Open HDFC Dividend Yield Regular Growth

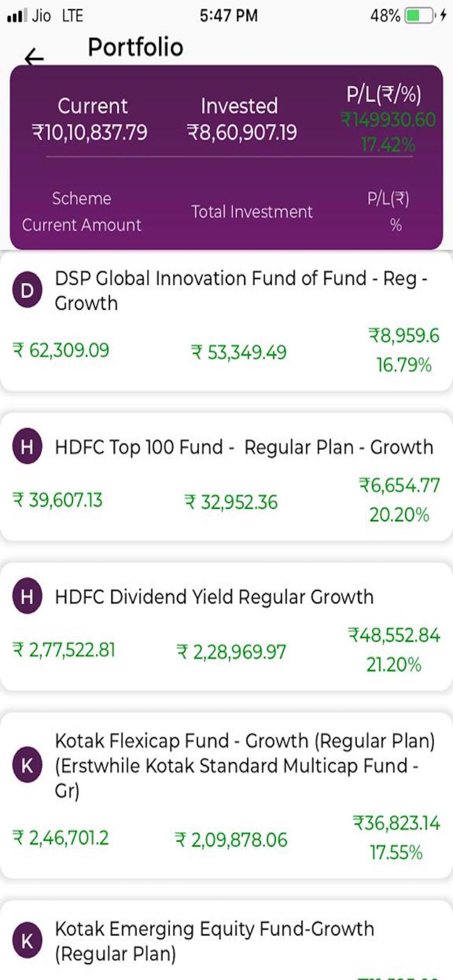(214, 597)
